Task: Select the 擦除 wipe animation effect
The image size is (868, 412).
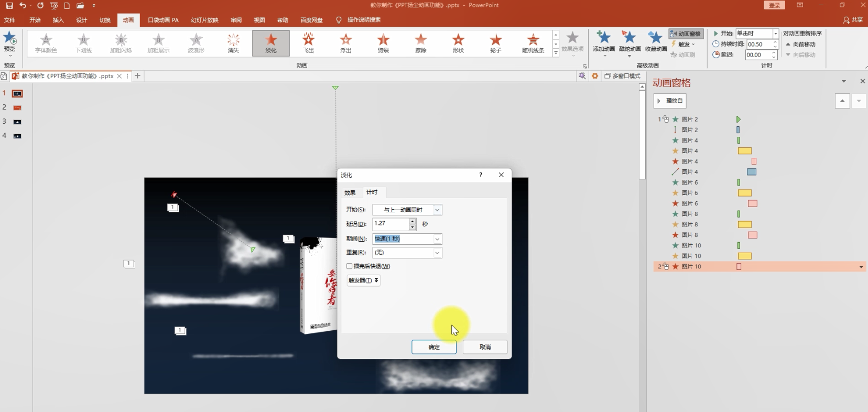Action: click(x=421, y=43)
